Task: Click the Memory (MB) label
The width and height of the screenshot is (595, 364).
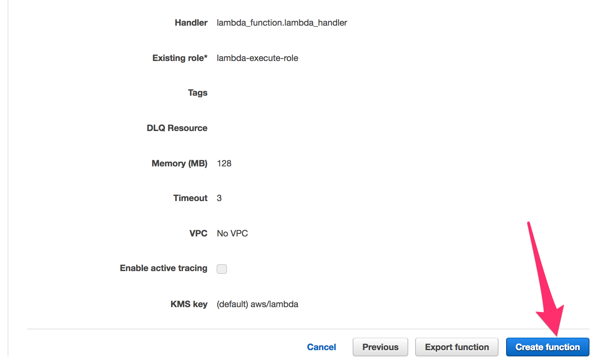Action: [179, 163]
